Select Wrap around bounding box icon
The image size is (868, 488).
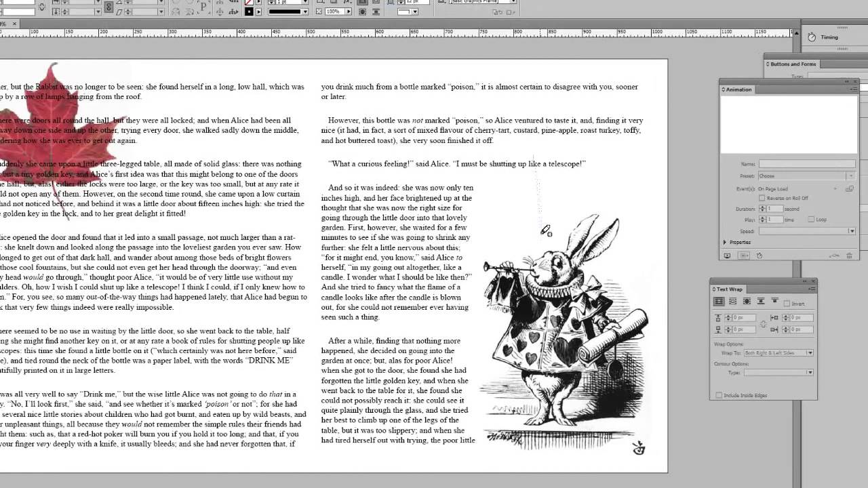pyautogui.click(x=733, y=301)
